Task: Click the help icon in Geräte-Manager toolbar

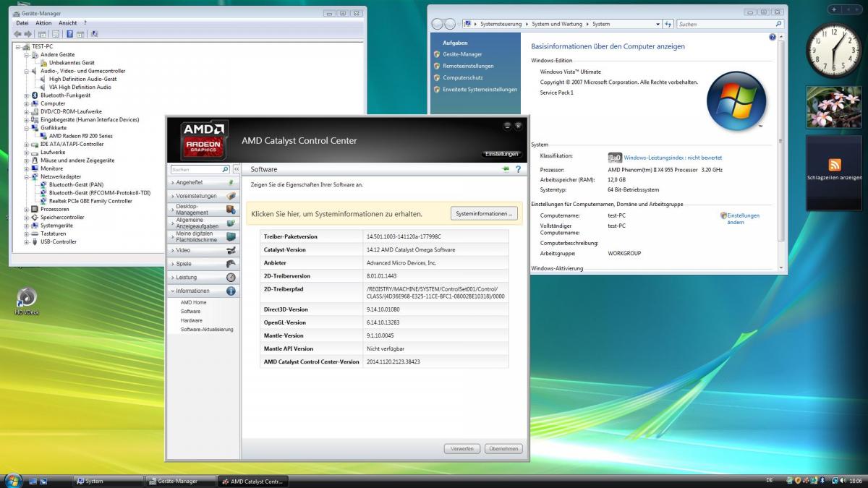Action: 70,34
